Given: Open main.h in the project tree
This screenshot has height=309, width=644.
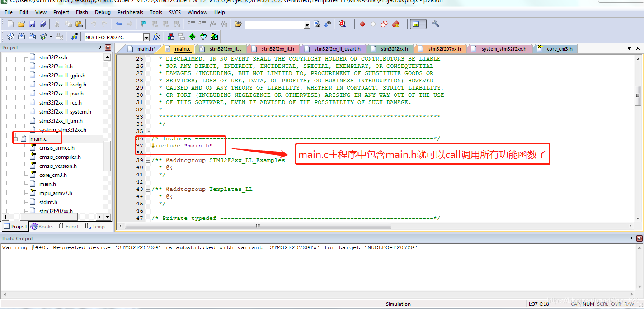Looking at the screenshot, I should tap(47, 184).
